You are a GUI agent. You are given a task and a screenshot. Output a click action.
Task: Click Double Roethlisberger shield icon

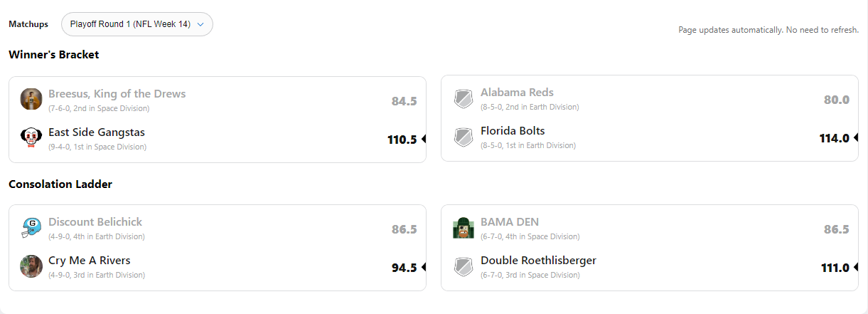(464, 267)
